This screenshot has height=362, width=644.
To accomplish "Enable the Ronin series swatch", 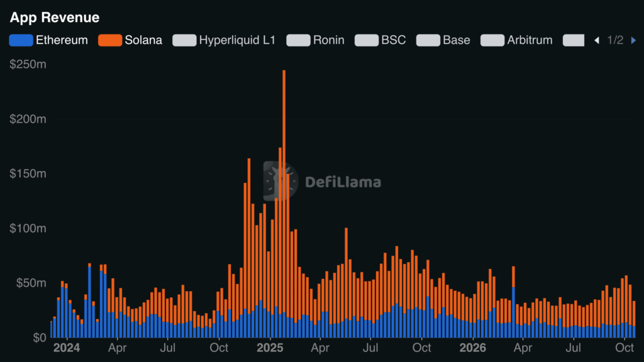I will [298, 40].
